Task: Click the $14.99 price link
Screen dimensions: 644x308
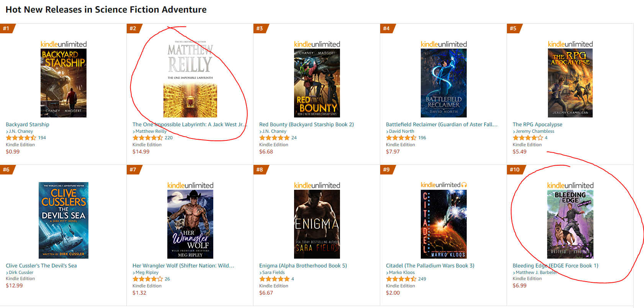Action: coord(141,152)
